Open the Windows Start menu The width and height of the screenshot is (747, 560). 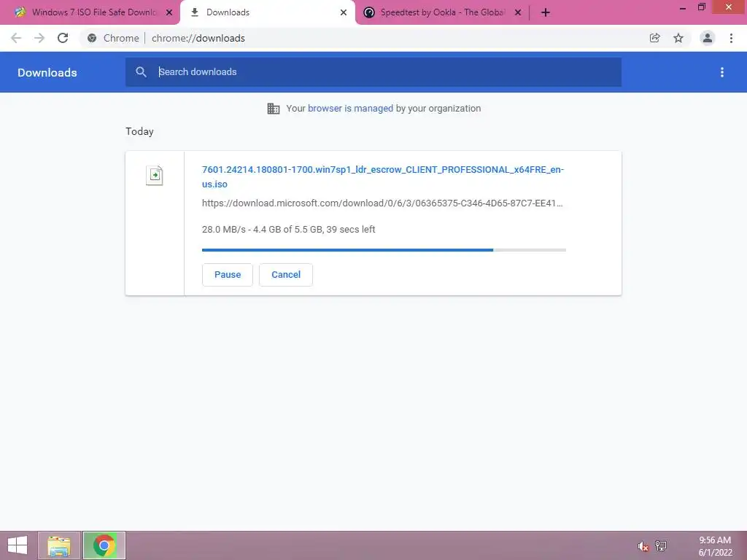click(18, 545)
